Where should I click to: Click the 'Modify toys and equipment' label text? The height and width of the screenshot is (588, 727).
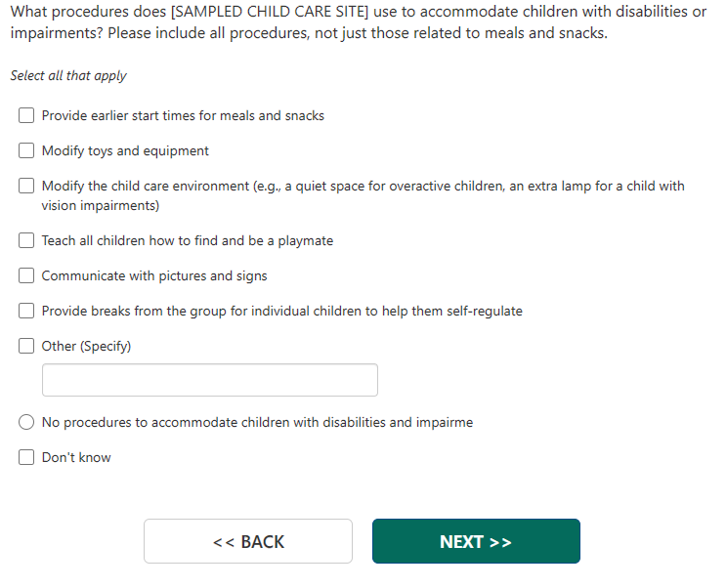pos(125,151)
